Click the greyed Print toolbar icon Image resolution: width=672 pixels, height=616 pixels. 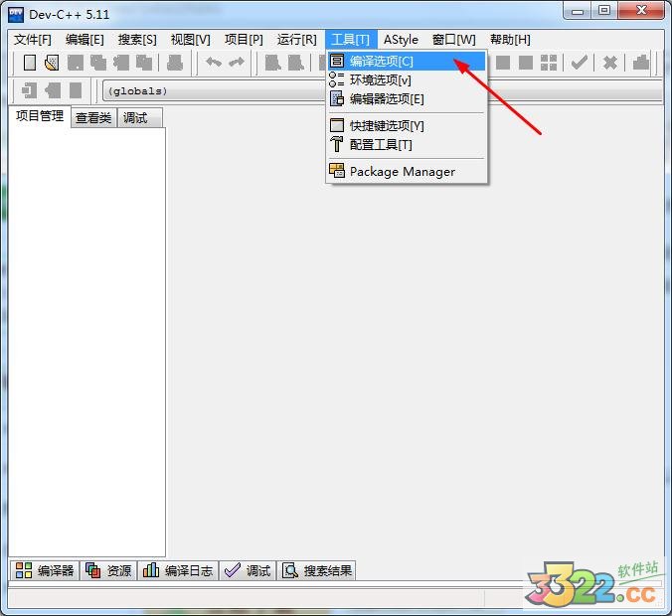175,63
